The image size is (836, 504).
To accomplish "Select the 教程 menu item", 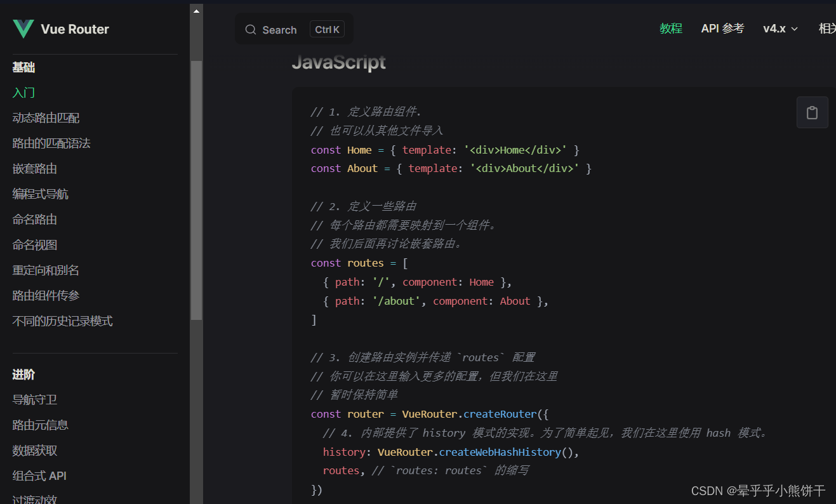I will 670,28.
